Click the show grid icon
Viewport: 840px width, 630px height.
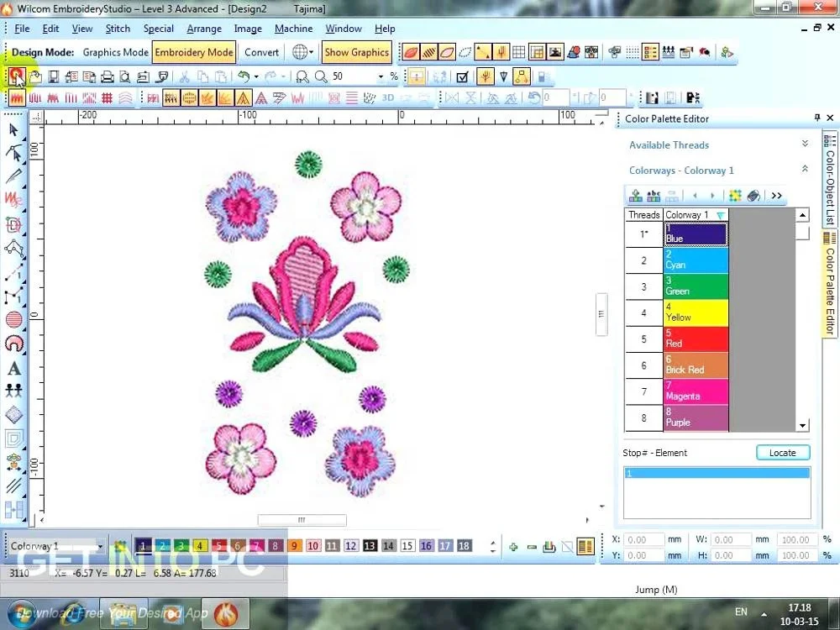click(519, 52)
